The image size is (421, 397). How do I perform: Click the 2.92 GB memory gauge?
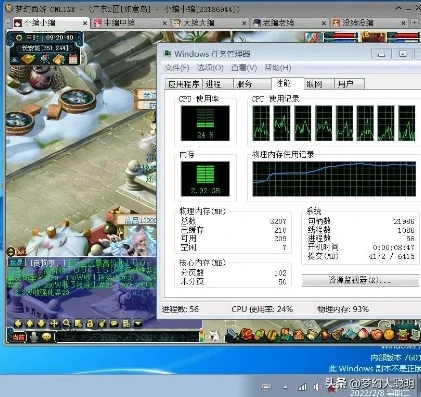click(205, 179)
